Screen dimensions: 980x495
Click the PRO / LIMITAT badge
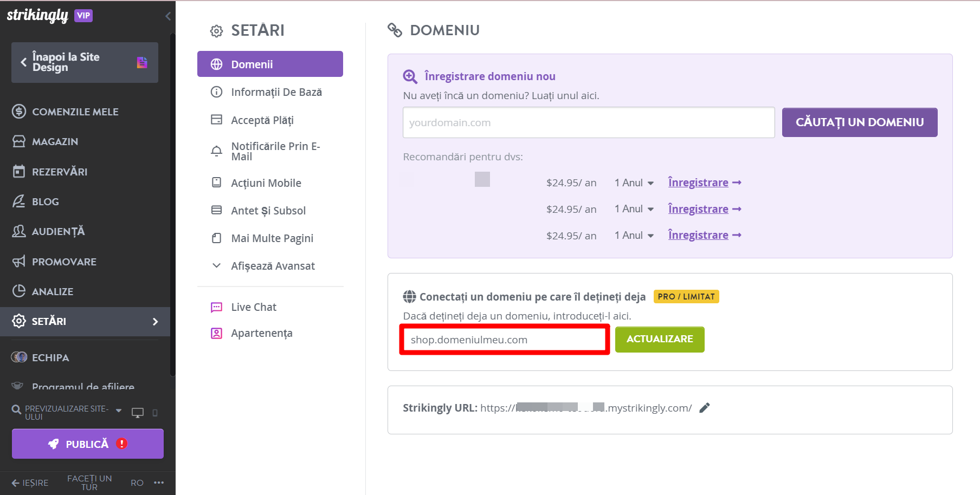[x=686, y=296]
